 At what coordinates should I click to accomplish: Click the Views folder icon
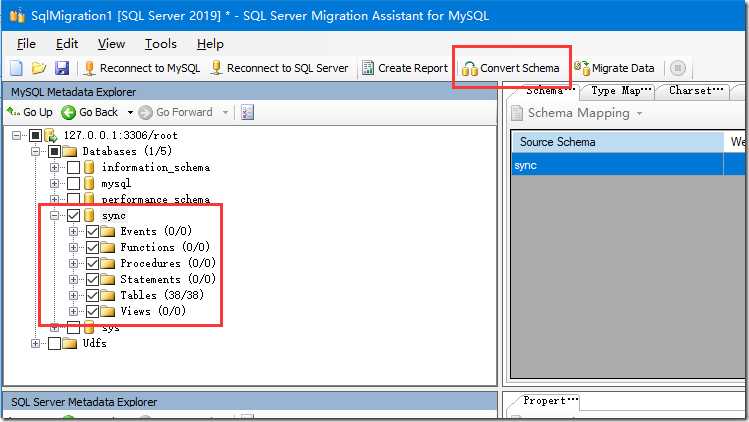point(108,312)
